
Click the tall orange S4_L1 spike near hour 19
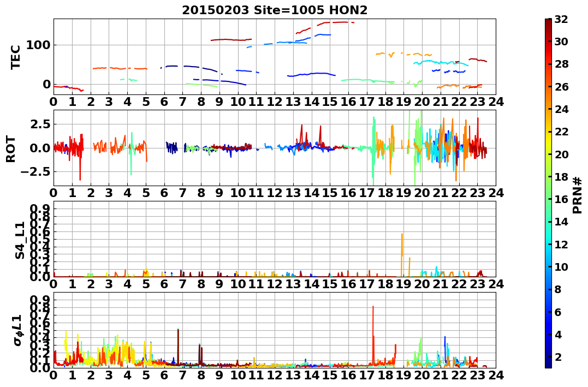pos(402,255)
